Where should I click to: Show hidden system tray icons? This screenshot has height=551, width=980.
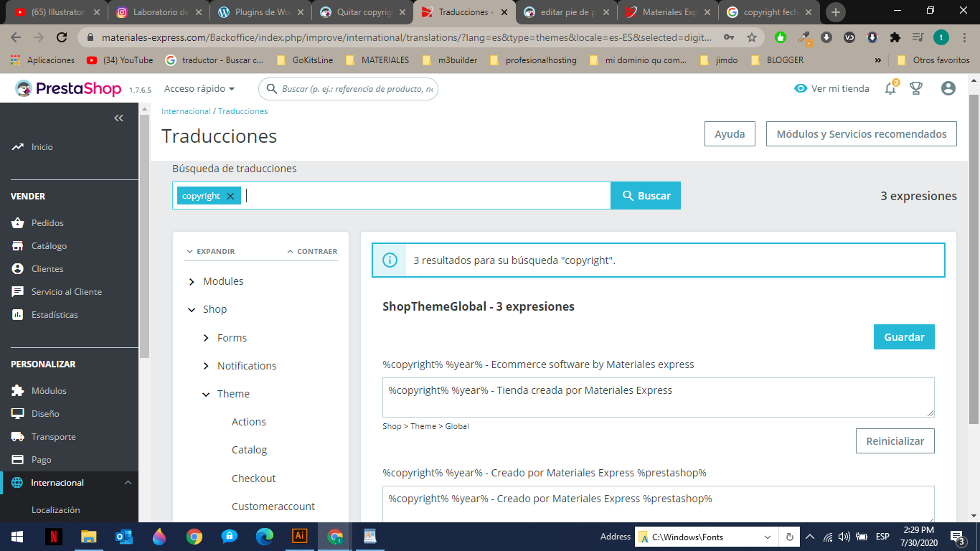(811, 537)
